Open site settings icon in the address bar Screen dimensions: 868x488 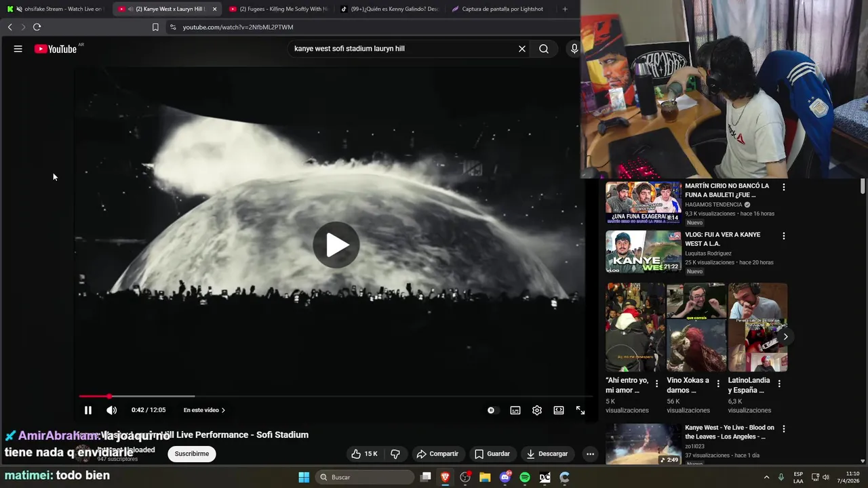173,27
